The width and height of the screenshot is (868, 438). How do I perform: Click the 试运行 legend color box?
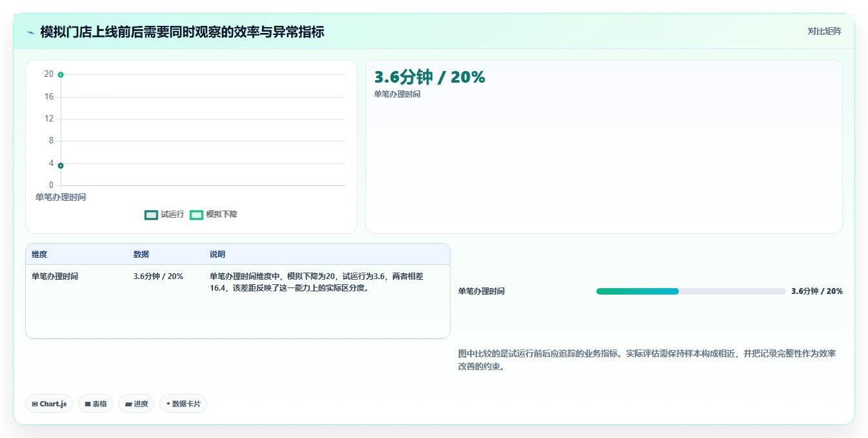(x=151, y=214)
